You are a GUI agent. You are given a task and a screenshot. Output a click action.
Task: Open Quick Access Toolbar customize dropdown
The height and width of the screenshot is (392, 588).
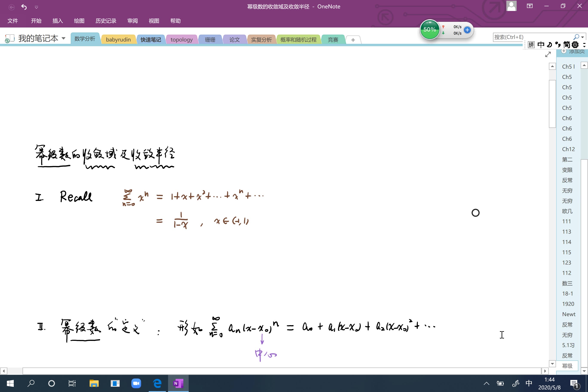click(37, 7)
